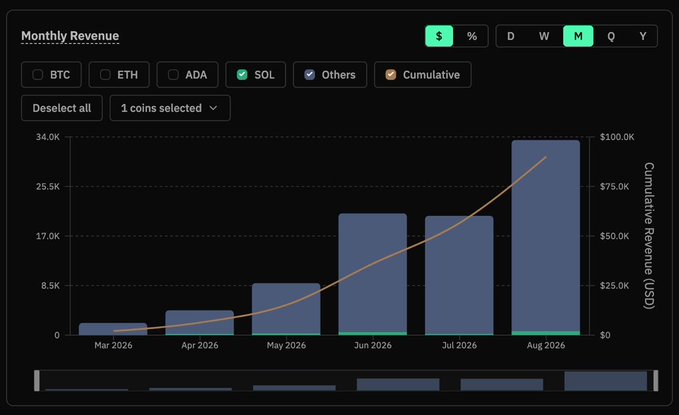Click the 'Jun 2026' axis label
This screenshot has width=679, height=415.
[x=373, y=345]
